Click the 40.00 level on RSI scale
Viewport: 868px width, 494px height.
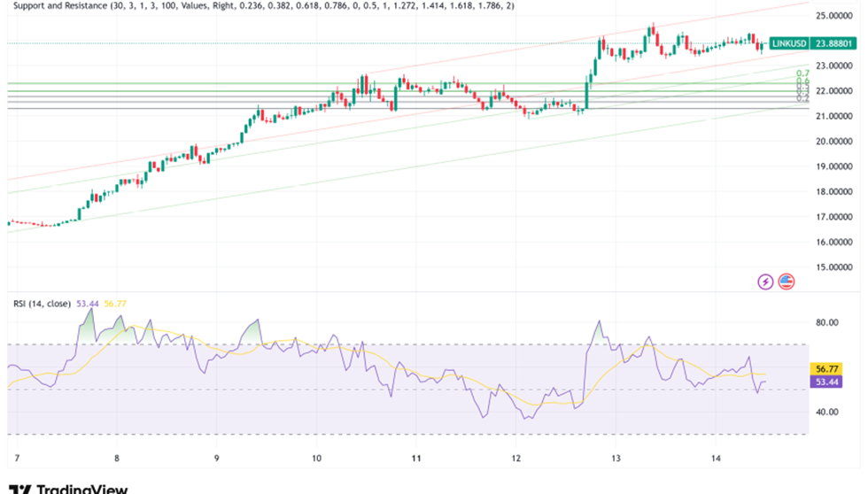click(x=828, y=412)
